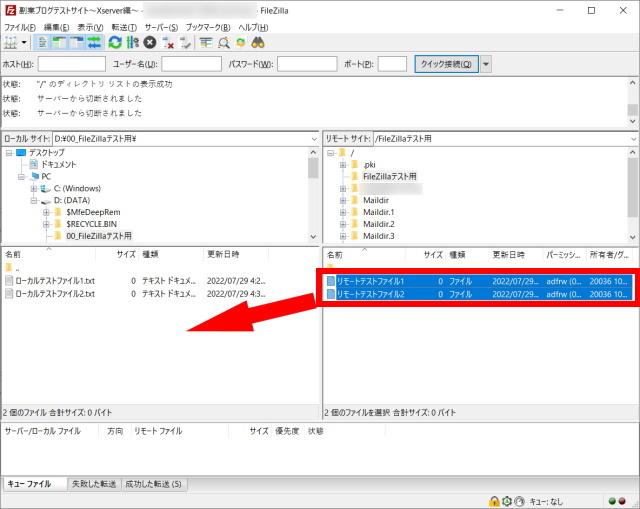
Task: Open the 転送(T) menu
Action: pos(121,26)
